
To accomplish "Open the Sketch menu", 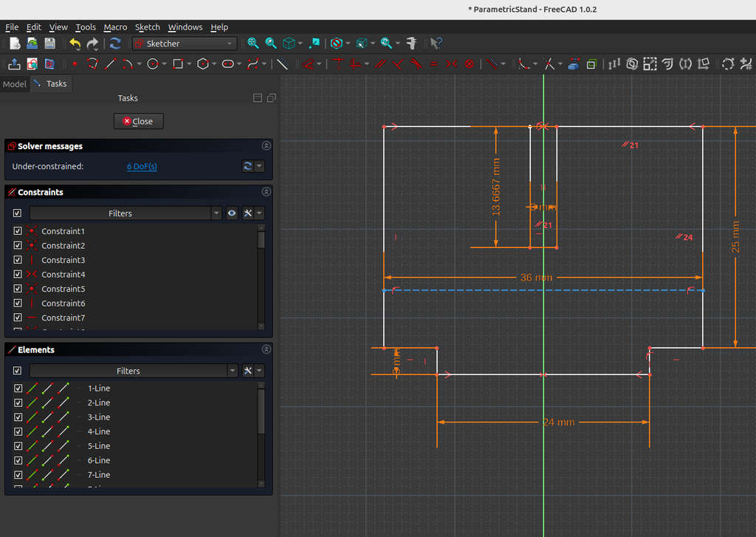I will tap(147, 27).
